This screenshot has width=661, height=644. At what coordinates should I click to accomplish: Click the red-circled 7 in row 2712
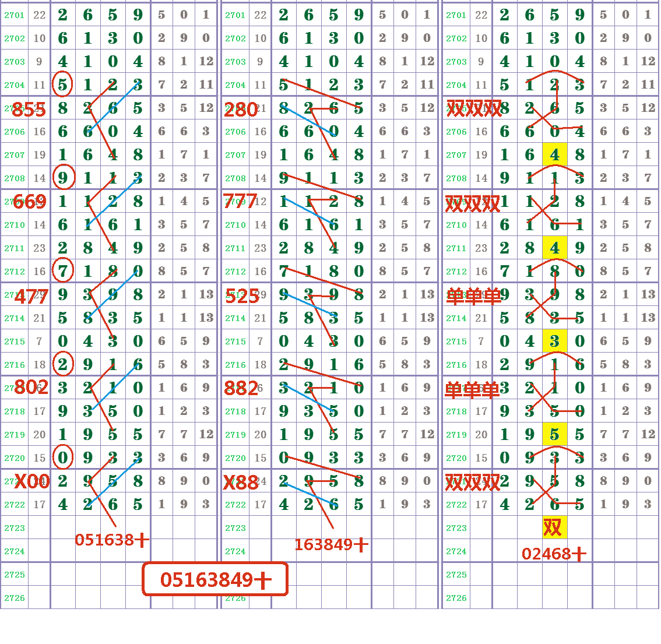click(63, 271)
